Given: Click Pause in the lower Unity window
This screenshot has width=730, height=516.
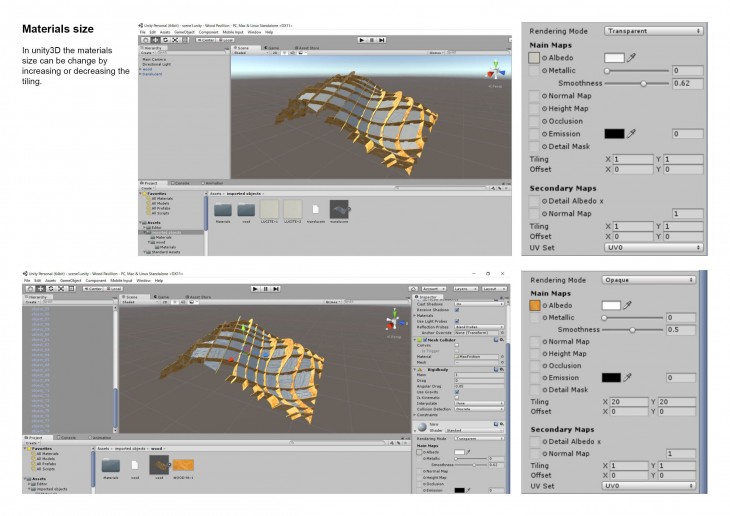Looking at the screenshot, I should pyautogui.click(x=263, y=288).
